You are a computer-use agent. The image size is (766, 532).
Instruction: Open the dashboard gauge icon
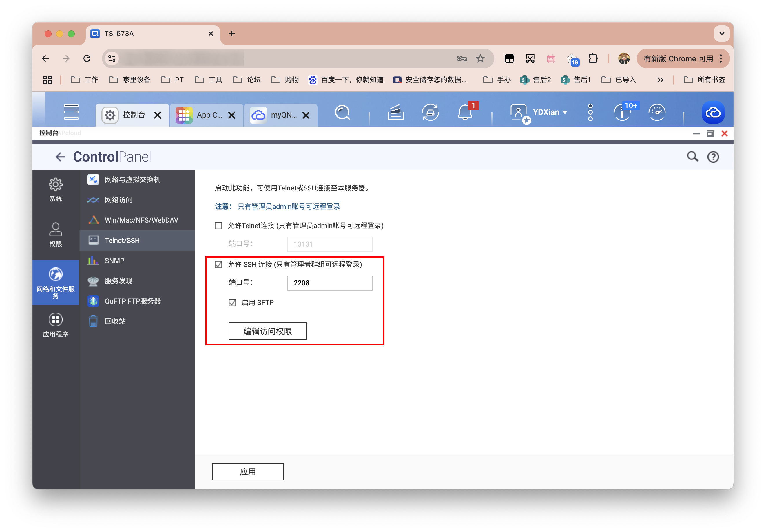click(657, 112)
